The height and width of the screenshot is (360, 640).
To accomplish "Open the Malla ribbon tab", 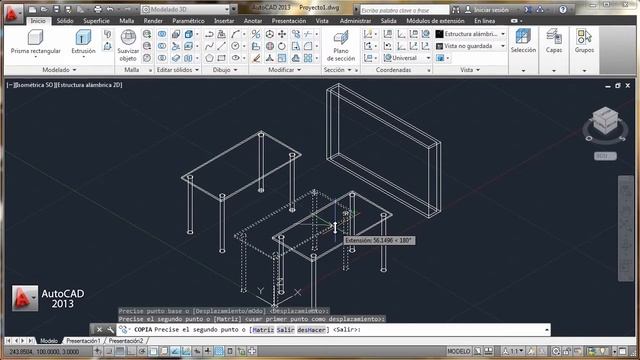I will [x=127, y=21].
